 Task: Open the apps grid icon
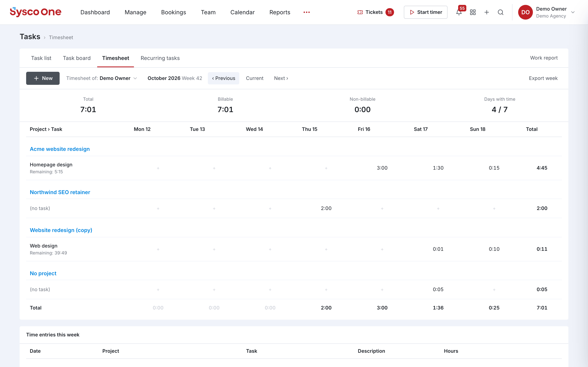click(473, 12)
